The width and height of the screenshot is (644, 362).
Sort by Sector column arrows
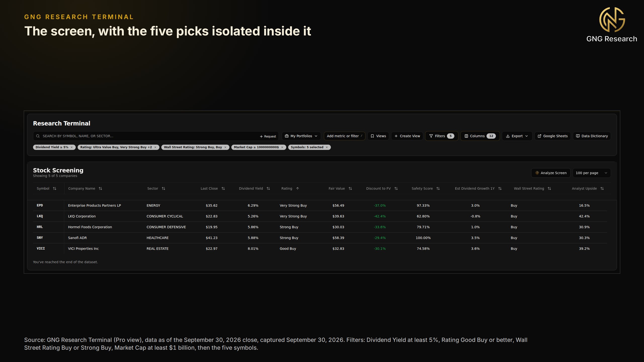164,189
